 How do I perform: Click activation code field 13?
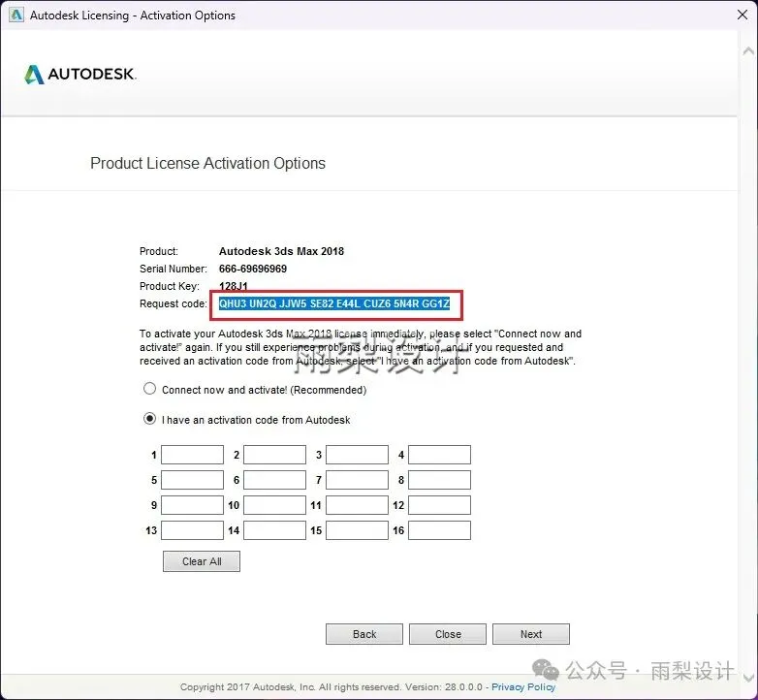pos(192,530)
